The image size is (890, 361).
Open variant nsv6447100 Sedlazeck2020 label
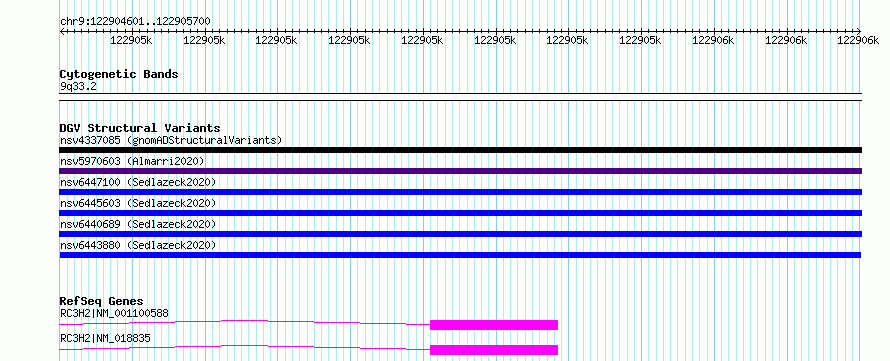point(138,182)
